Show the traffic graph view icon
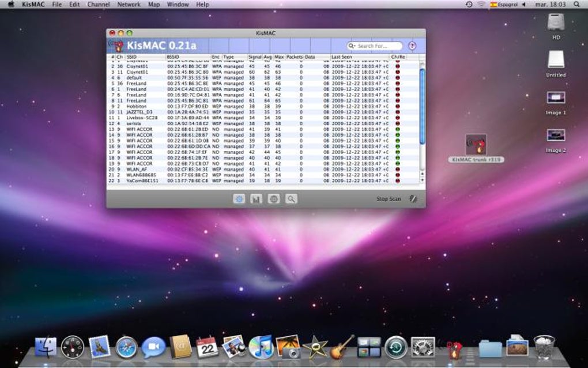This screenshot has height=368, width=588. click(256, 199)
